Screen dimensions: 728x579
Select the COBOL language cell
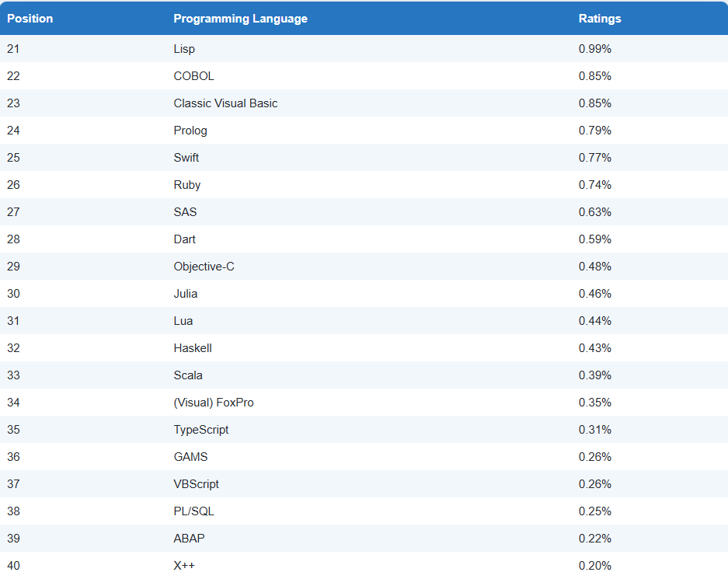(x=193, y=76)
